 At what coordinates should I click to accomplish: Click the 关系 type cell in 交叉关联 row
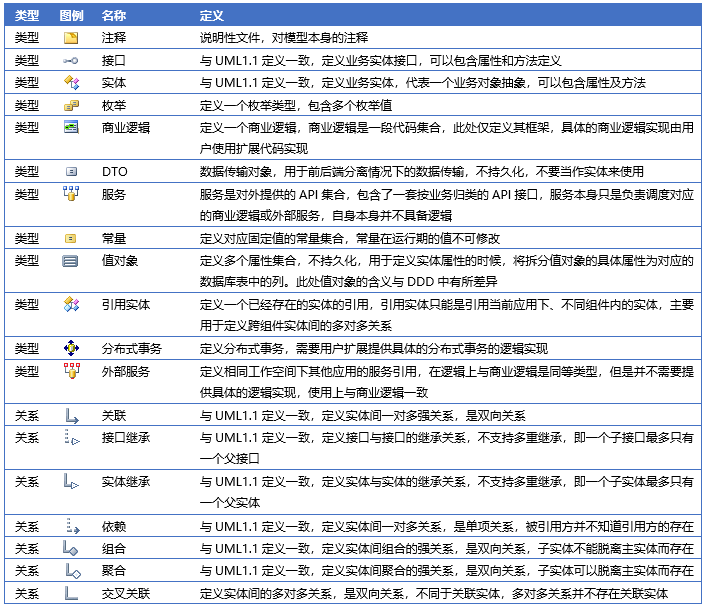[27, 594]
